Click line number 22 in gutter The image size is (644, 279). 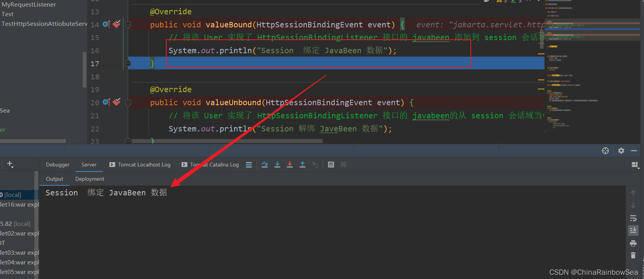pos(95,129)
